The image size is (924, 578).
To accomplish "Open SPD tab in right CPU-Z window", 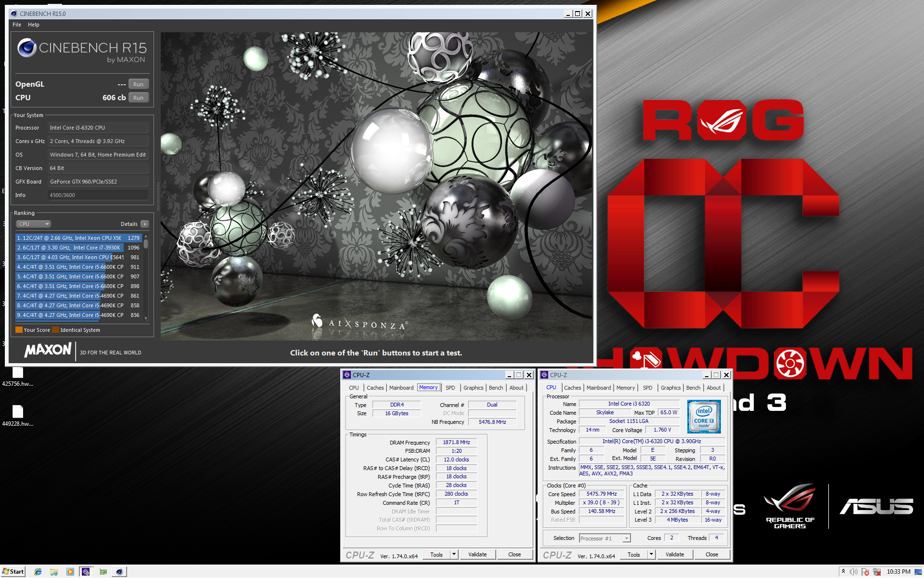I will 648,388.
